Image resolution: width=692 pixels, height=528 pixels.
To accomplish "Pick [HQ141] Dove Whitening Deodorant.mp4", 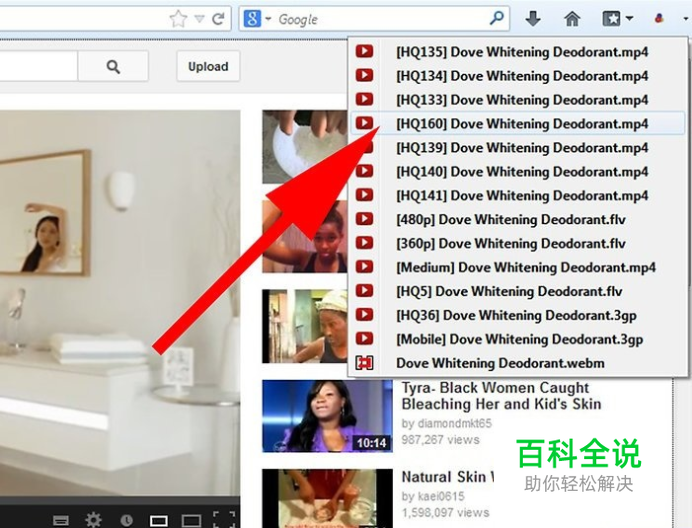I will click(x=519, y=195).
